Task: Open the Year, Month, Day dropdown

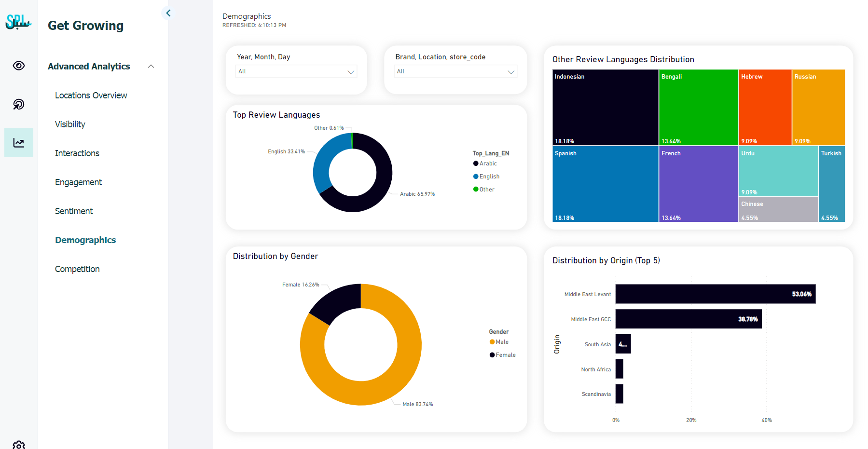Action: (x=296, y=71)
